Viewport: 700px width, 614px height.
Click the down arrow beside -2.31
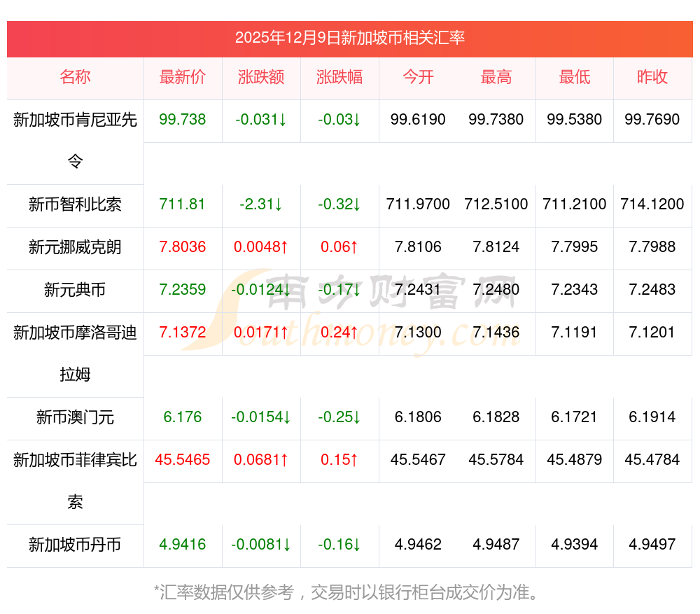click(279, 204)
